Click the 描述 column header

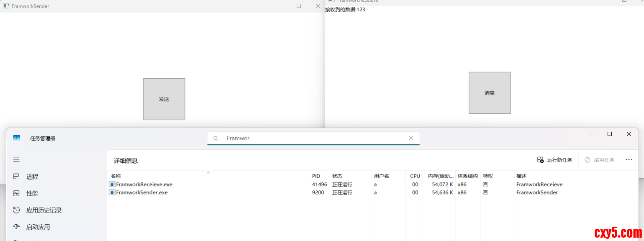click(521, 176)
